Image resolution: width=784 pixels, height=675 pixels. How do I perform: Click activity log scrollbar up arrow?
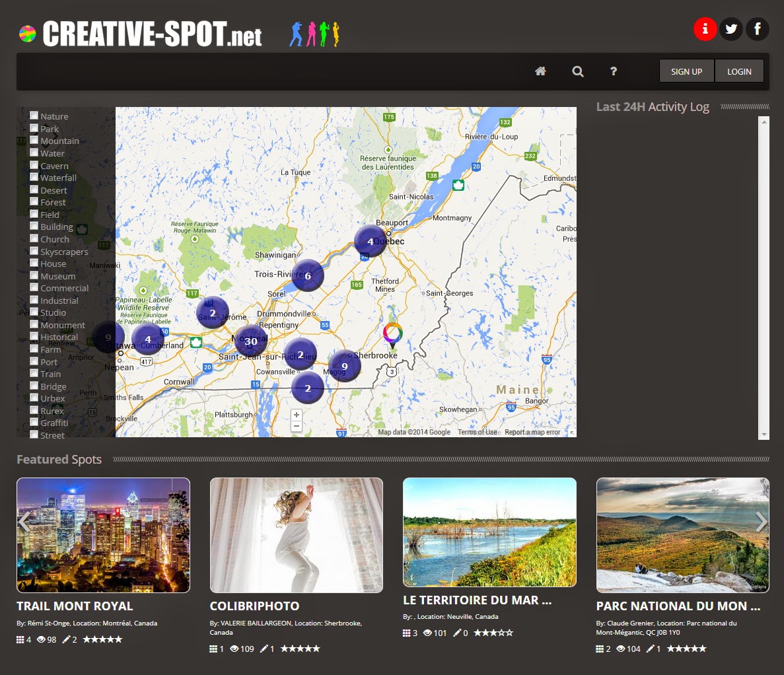pyautogui.click(x=764, y=122)
